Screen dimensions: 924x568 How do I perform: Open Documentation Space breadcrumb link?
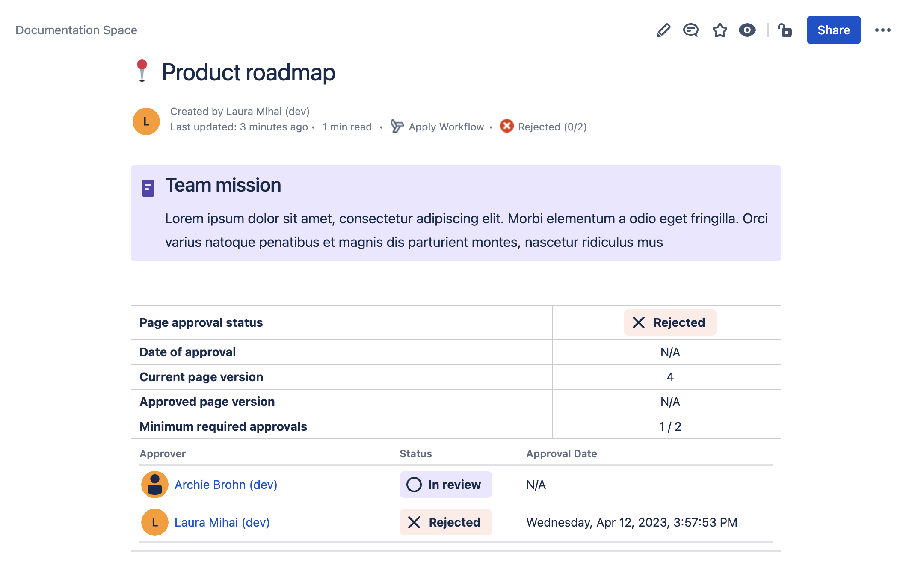coord(76,30)
